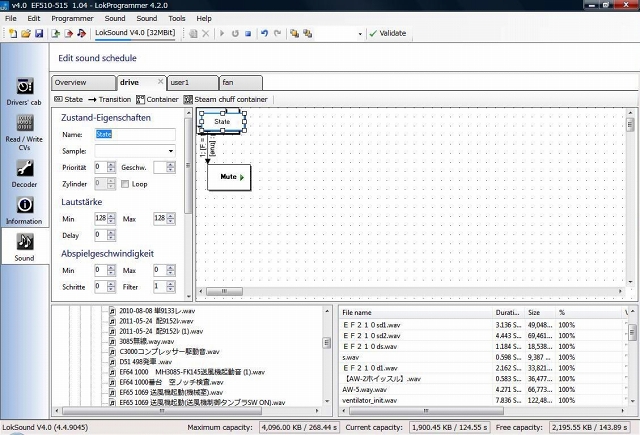Switch to the Overview tab
The width and height of the screenshot is (640, 435).
(x=83, y=82)
